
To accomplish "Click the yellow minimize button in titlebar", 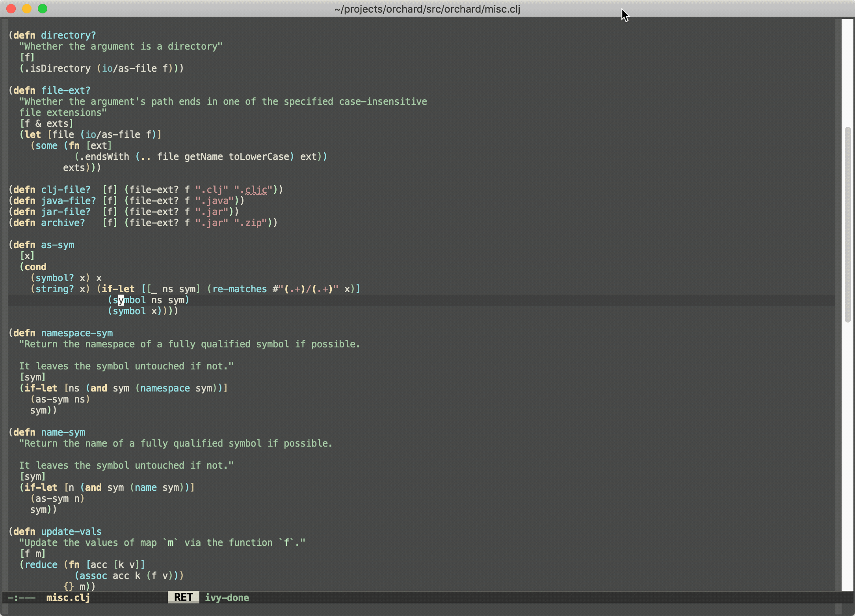I will (26, 9).
